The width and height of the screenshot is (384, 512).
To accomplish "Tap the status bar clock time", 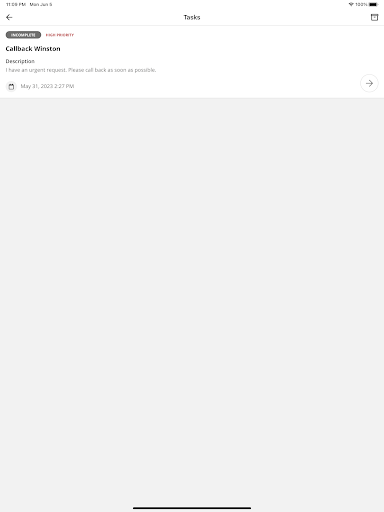I will click(16, 4).
